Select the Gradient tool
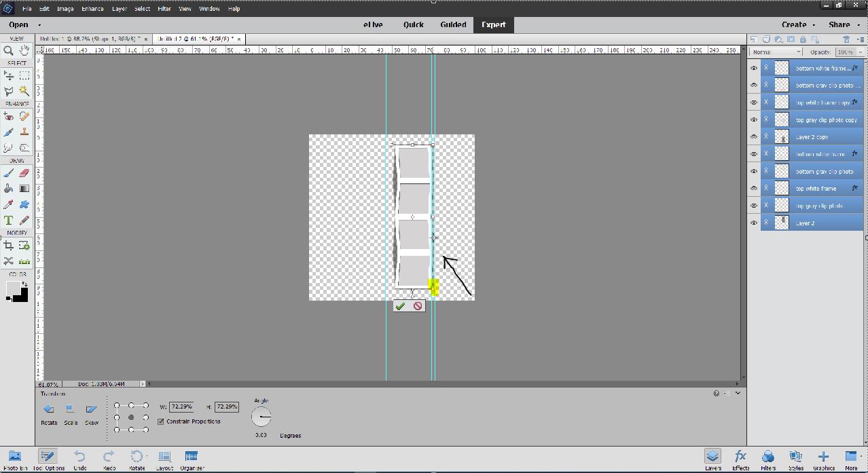Viewport: 868px width, 473px height. tap(24, 189)
